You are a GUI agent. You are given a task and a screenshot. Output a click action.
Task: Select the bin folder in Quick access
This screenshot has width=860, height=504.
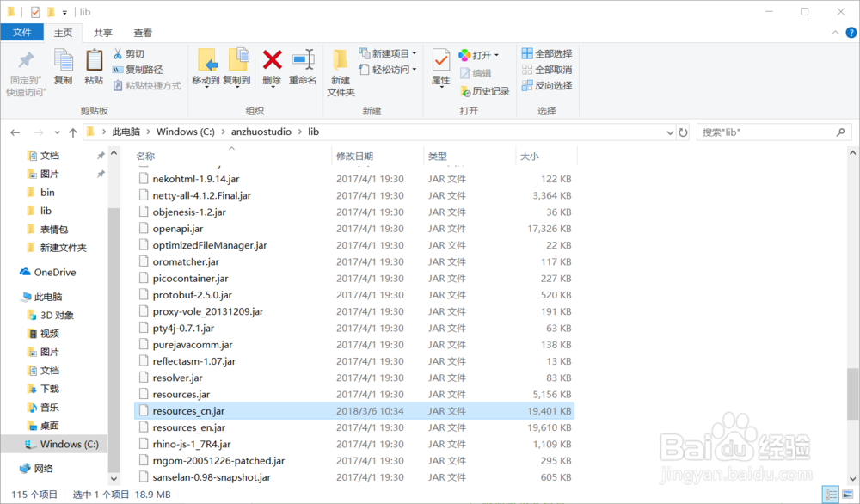click(41, 193)
